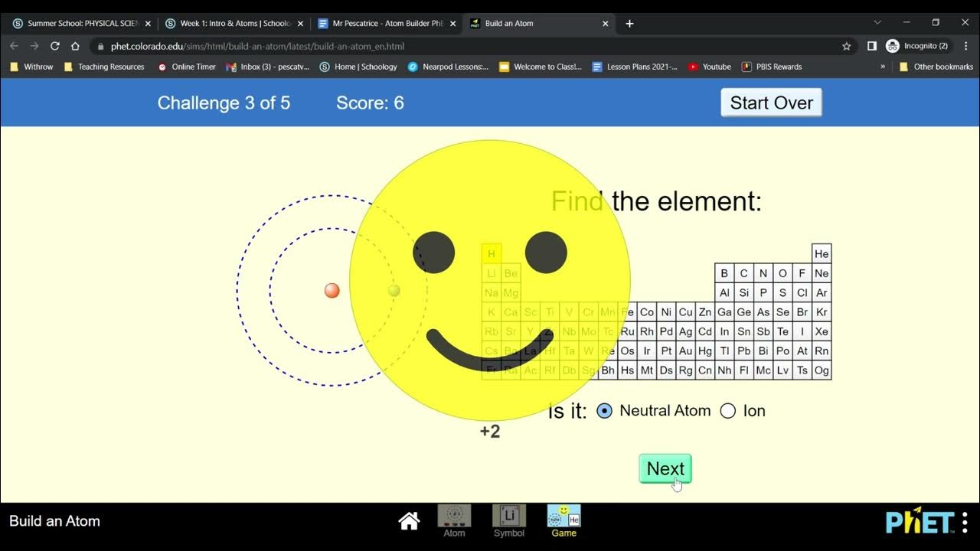Bookmark this page with star icon
The height and width of the screenshot is (551, 980).
[x=846, y=46]
